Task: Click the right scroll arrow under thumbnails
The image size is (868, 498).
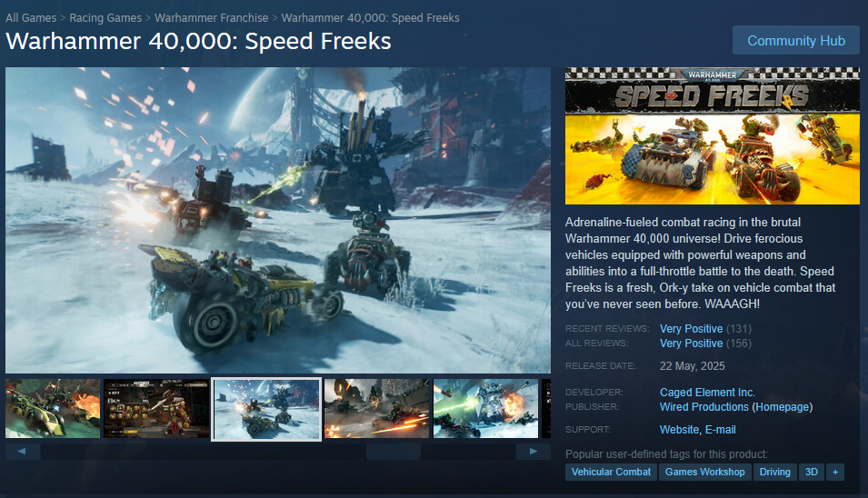Action: (x=534, y=452)
